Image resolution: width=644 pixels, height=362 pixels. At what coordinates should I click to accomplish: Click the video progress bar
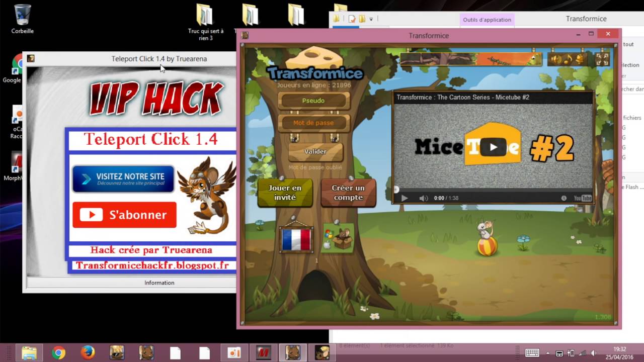tap(493, 190)
